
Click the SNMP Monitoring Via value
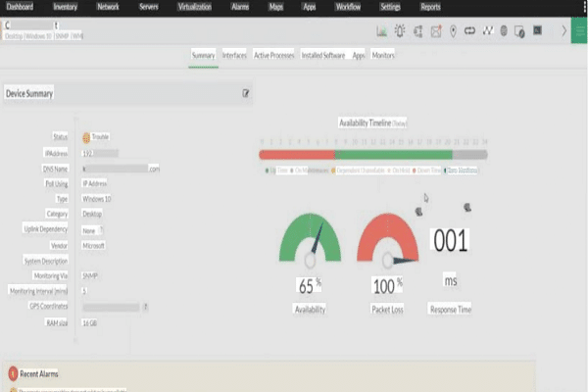pyautogui.click(x=90, y=276)
